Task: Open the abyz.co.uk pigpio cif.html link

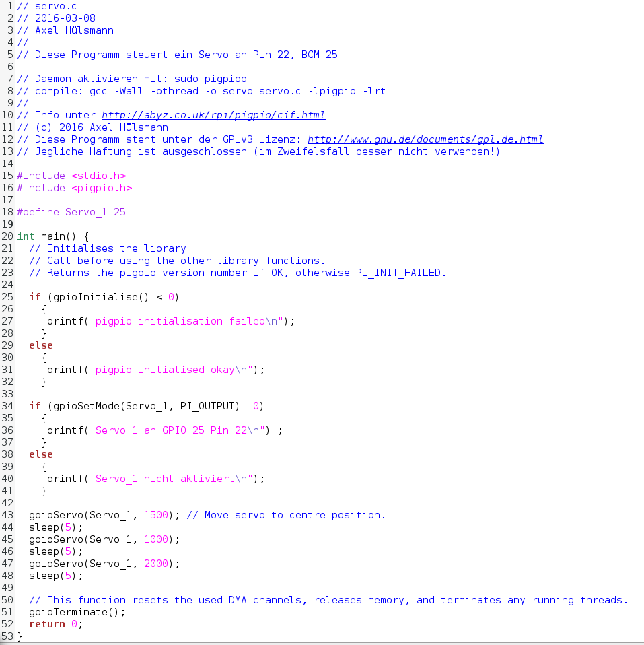Action: click(x=213, y=115)
